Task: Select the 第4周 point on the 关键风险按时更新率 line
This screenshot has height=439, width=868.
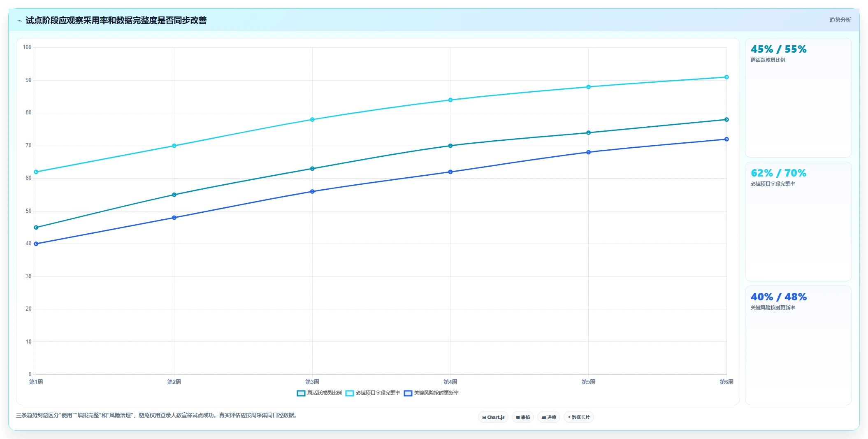Action: [x=450, y=172]
